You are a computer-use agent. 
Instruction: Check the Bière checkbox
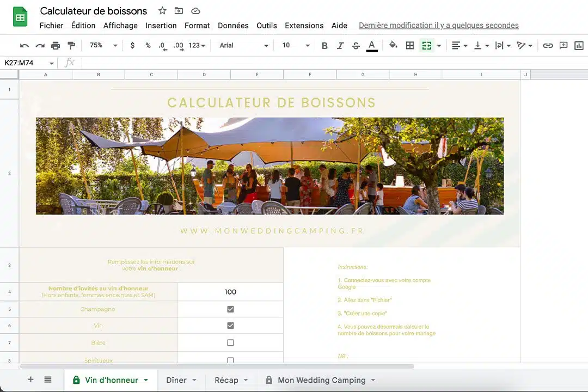click(231, 342)
